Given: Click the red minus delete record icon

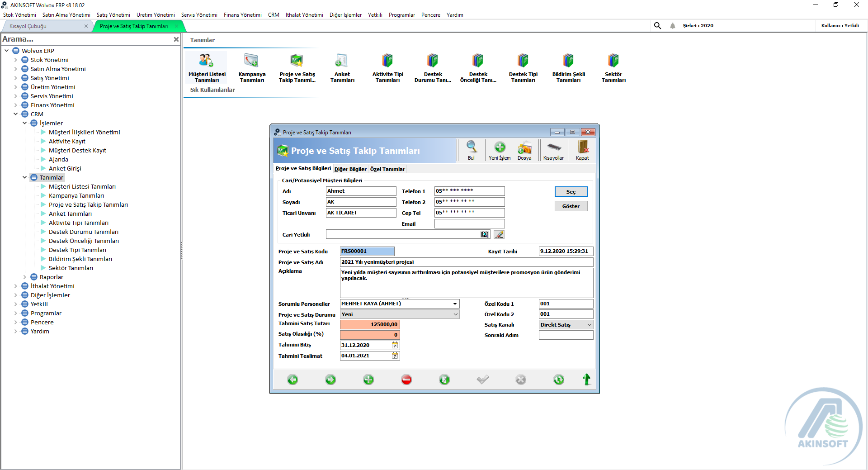Looking at the screenshot, I should (406, 380).
